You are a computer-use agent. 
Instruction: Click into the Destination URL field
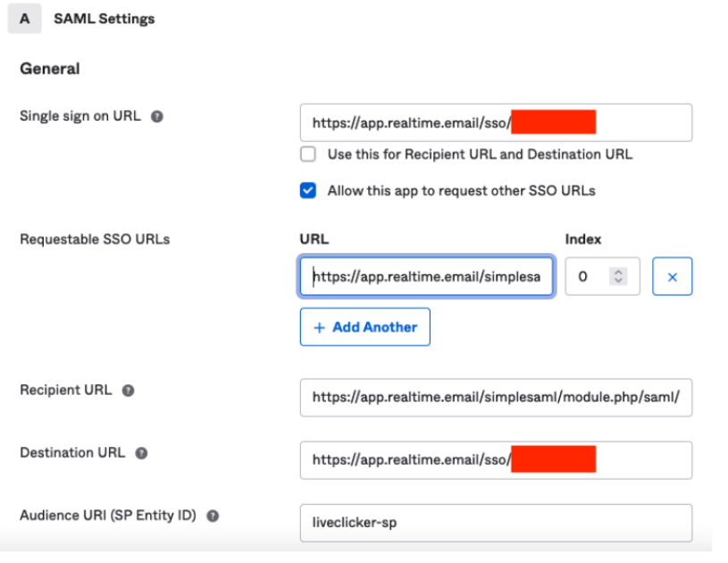(x=496, y=460)
